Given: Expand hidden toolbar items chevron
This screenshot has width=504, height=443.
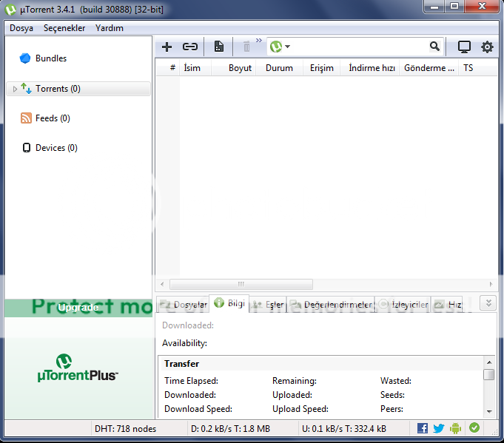Looking at the screenshot, I should 259,41.
